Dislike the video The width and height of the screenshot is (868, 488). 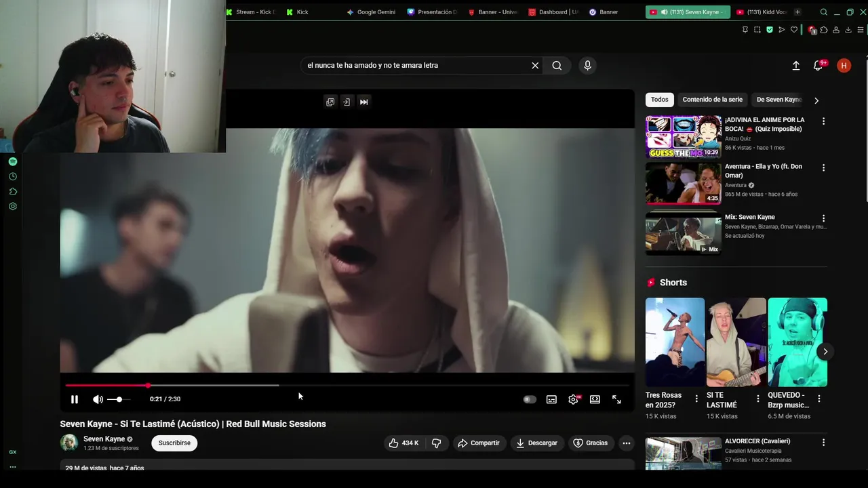(x=436, y=443)
